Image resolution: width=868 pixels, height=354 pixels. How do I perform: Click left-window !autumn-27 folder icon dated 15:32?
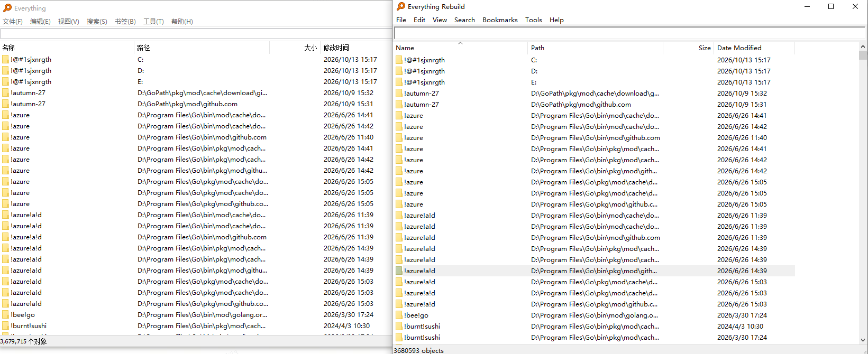[5, 93]
